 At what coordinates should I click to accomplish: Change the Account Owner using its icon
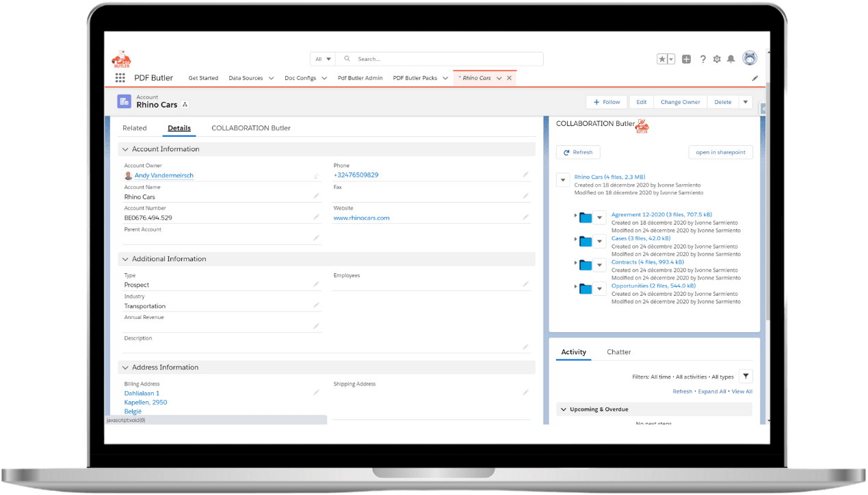pos(316,176)
